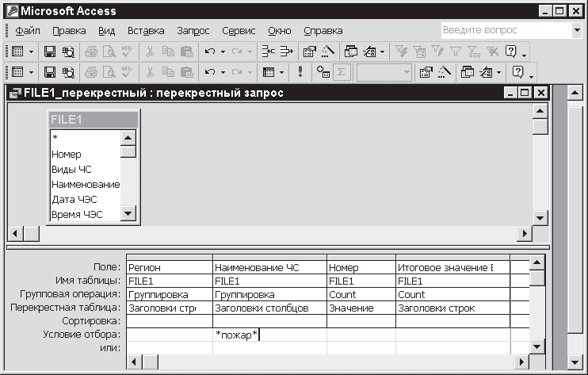This screenshot has height=375, width=588.
Task: Open the Top Values combo box
Action: click(406, 72)
